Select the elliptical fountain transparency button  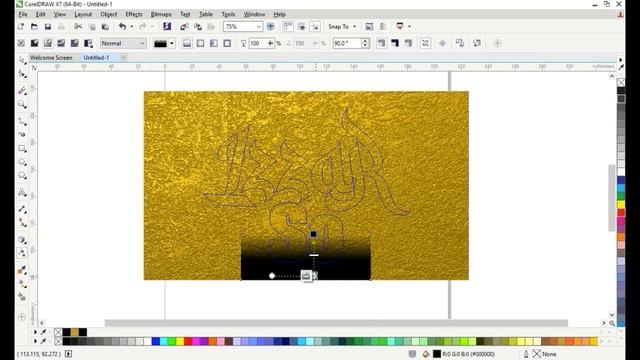coord(200,43)
